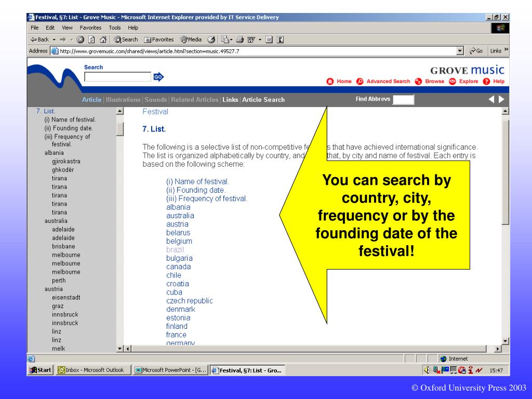Screen dimensions: 532x399
Task: Click the belgium link in article
Action: (x=179, y=241)
